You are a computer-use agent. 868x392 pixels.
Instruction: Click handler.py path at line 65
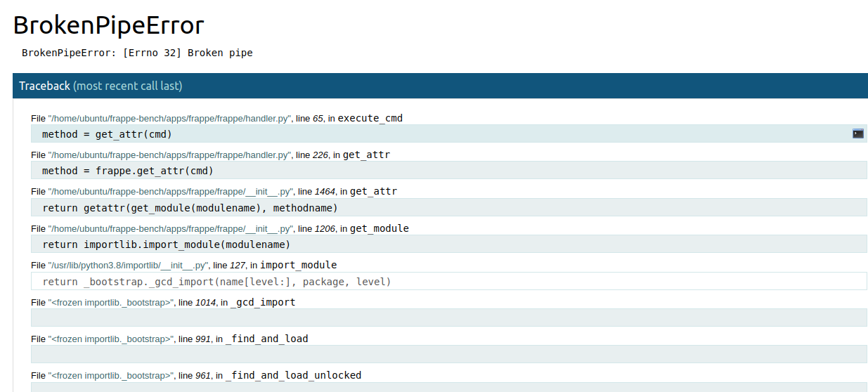[169, 119]
